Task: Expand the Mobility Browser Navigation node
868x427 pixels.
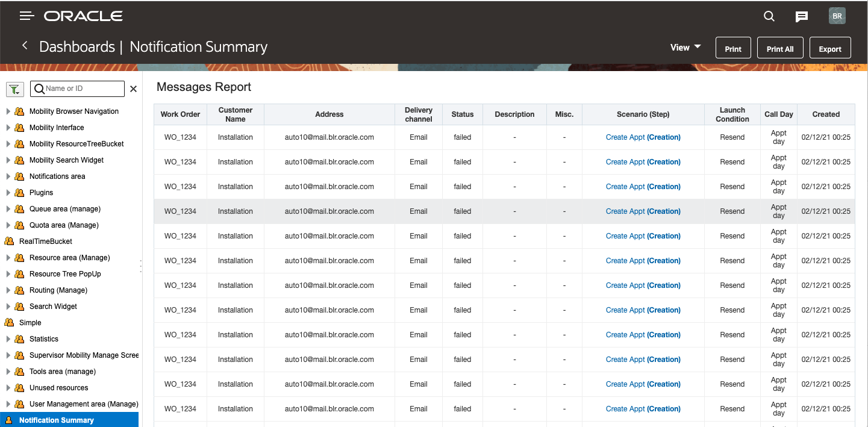Action: (x=8, y=111)
